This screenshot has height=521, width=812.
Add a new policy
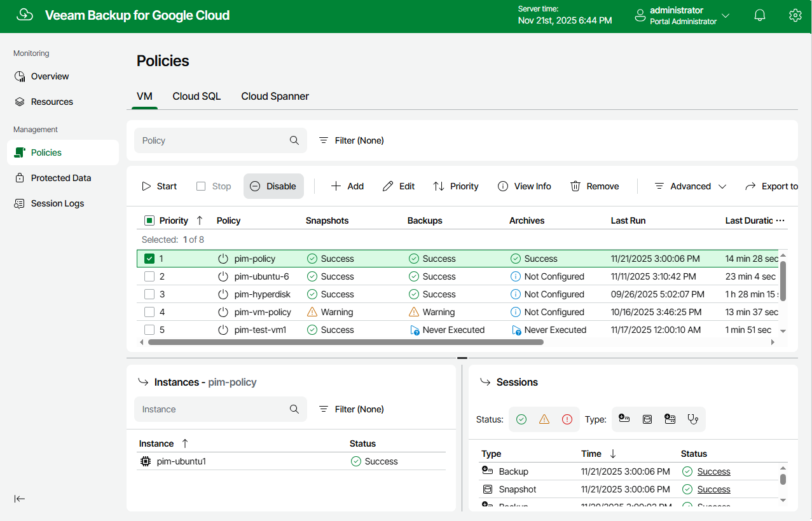click(x=347, y=186)
